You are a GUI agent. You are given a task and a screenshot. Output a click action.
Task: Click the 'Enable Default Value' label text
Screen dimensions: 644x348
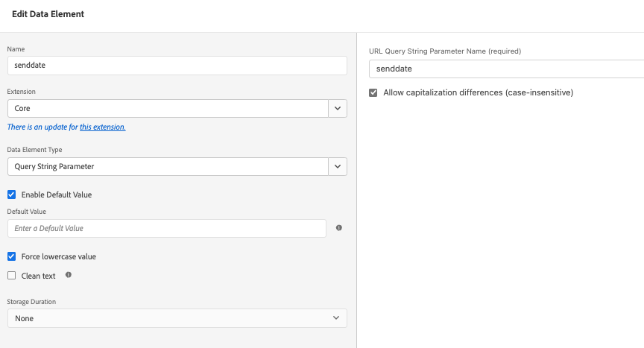click(57, 194)
